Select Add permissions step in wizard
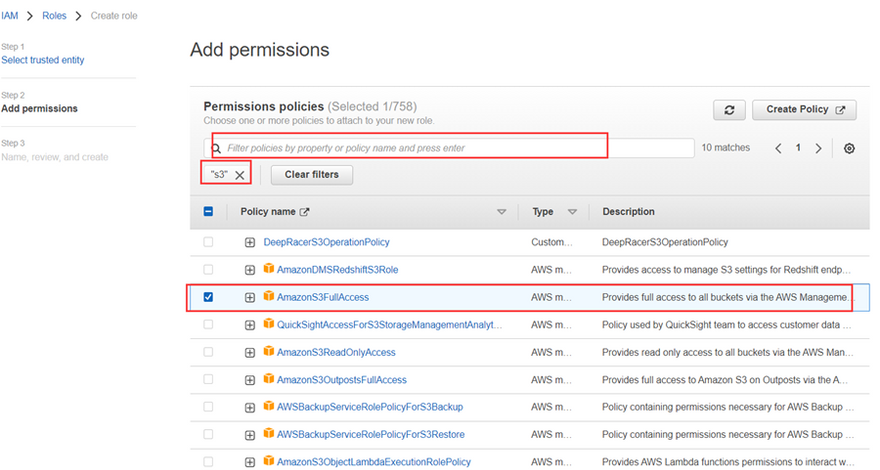This screenshot has height=470, width=880. click(39, 108)
